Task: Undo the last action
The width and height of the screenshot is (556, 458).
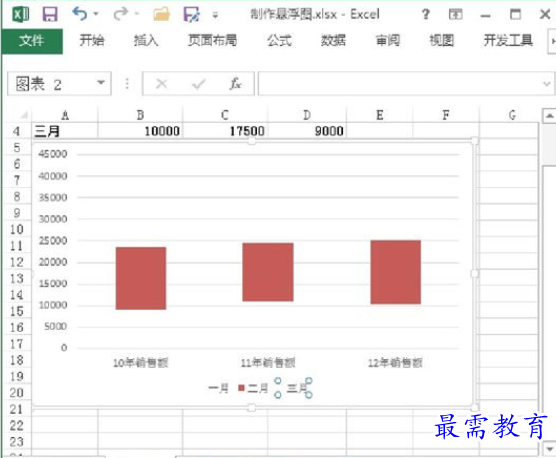Action: click(x=80, y=14)
